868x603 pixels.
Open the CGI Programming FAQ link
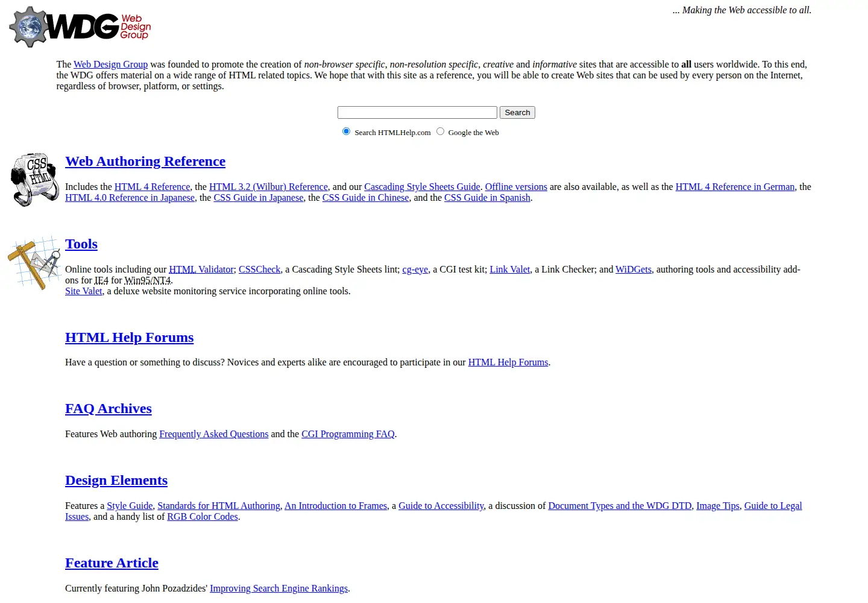coord(348,434)
